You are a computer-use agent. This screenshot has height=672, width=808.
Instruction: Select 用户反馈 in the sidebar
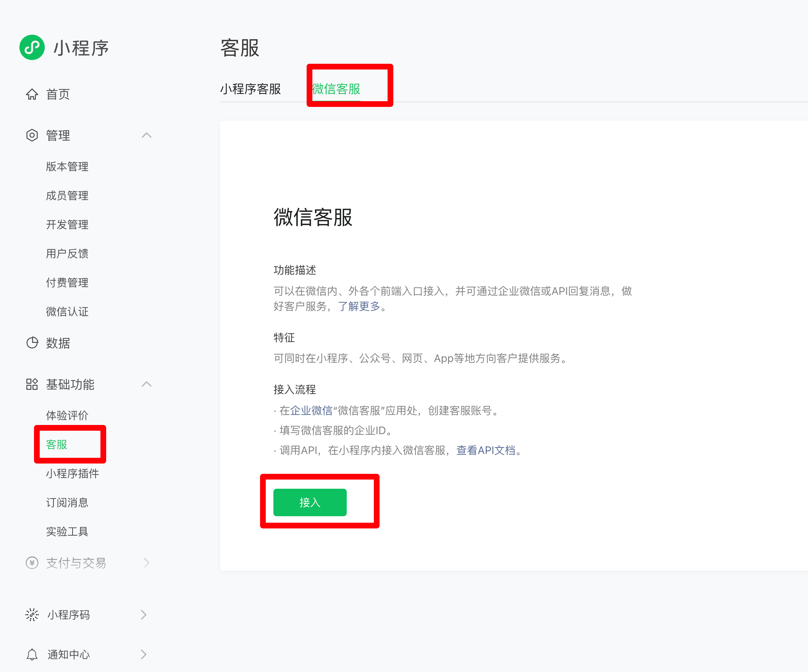67,254
